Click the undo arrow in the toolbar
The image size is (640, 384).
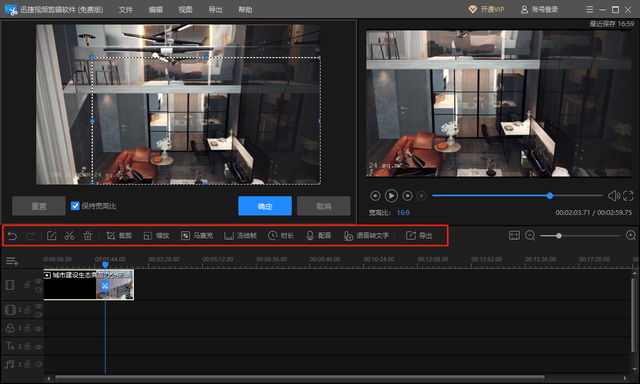click(x=12, y=235)
